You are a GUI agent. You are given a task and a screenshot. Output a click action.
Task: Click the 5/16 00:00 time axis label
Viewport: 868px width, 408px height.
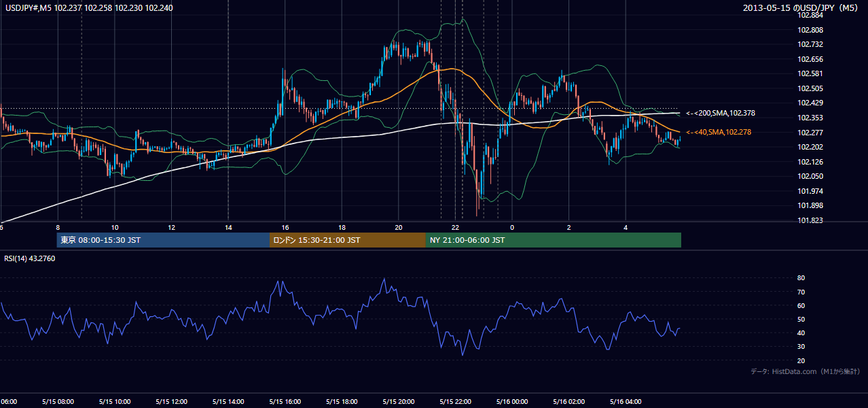point(512,401)
